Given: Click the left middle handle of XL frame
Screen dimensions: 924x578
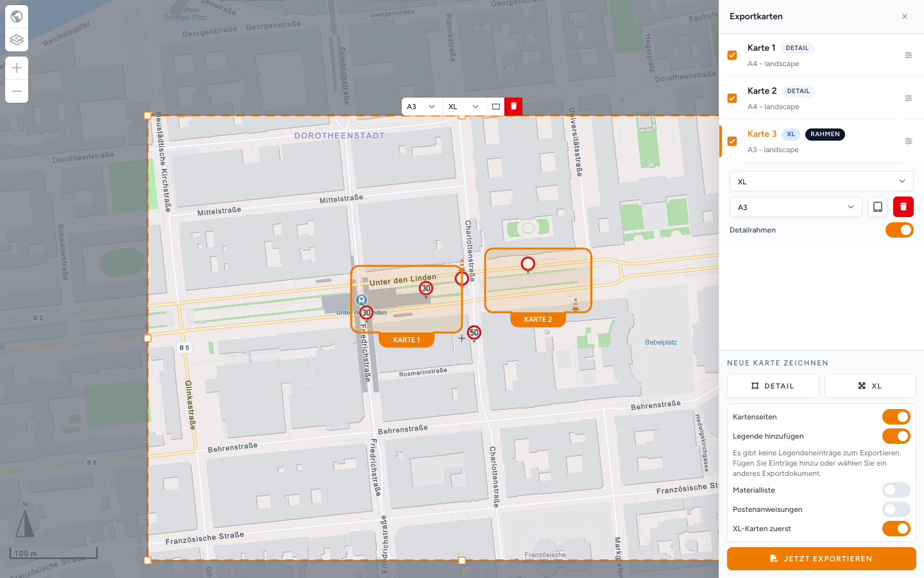Looking at the screenshot, I should coord(148,338).
